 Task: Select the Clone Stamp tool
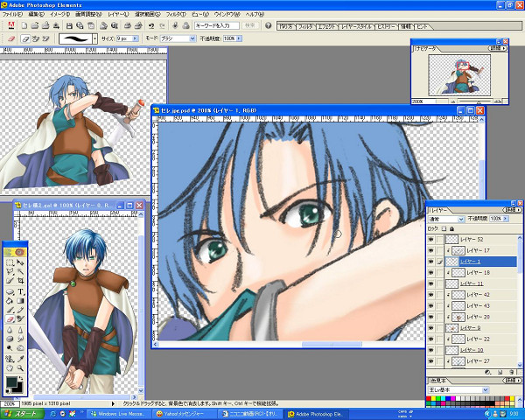pos(10,359)
